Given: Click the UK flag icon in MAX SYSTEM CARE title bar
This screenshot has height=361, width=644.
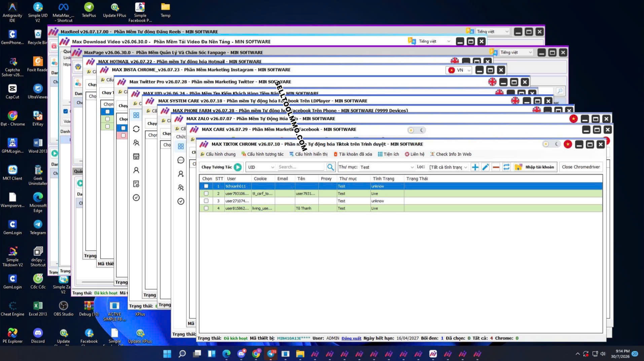Looking at the screenshot, I should pyautogui.click(x=515, y=101).
